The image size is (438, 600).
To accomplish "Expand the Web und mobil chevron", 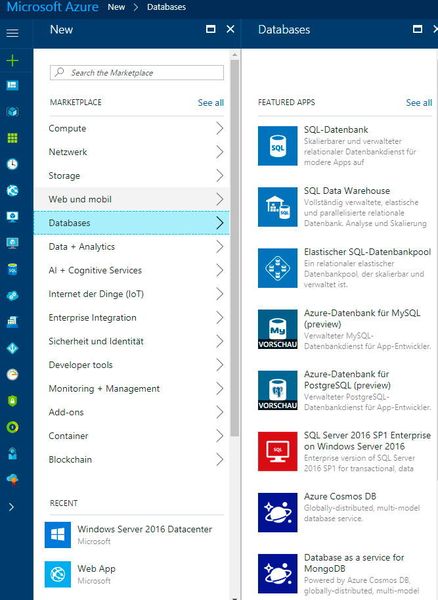I will pyautogui.click(x=220, y=199).
